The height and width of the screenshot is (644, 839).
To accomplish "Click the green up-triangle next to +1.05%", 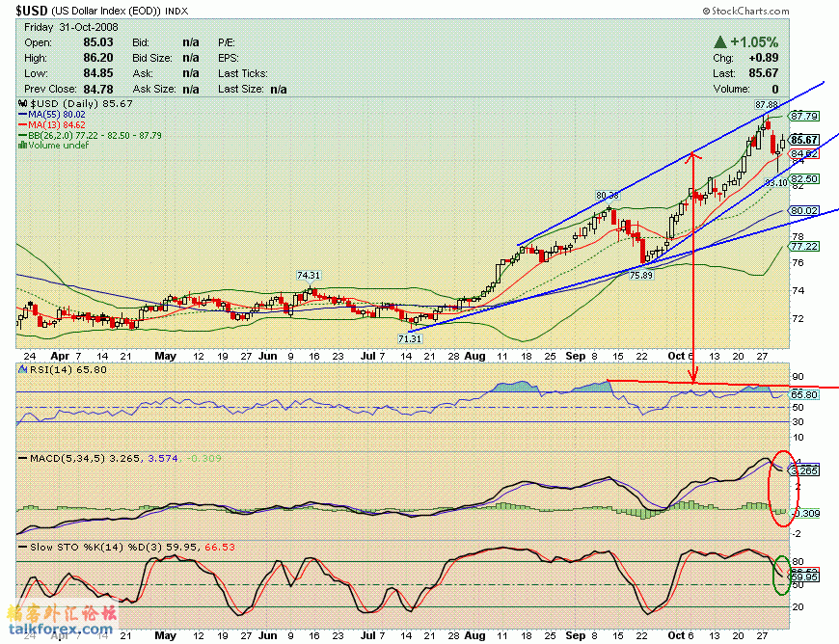I will pos(720,41).
